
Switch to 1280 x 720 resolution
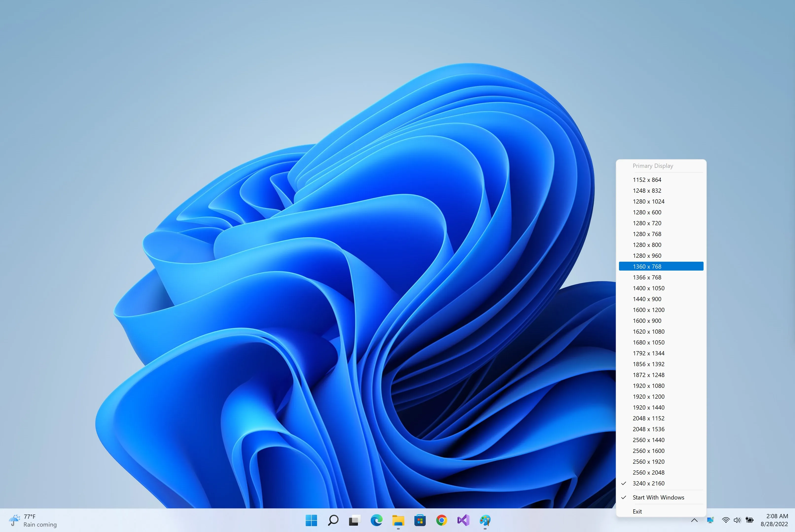[661, 223]
